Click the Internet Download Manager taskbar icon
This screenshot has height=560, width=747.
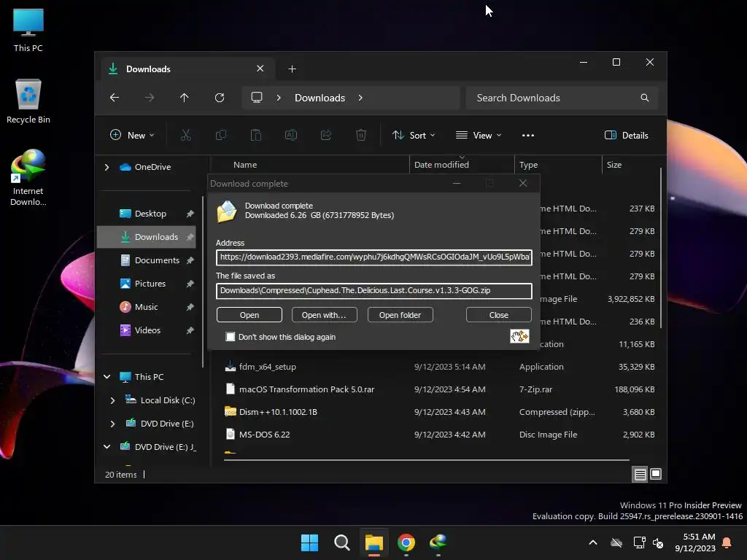(438, 542)
